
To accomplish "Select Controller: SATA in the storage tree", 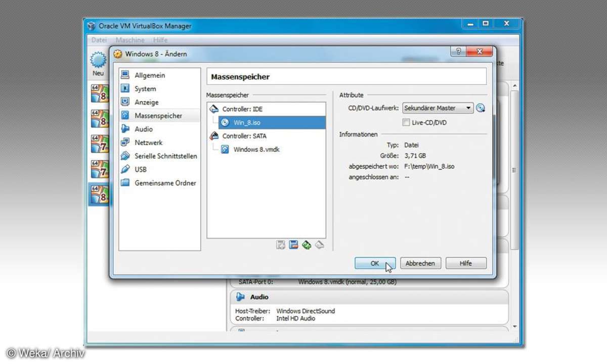I will click(x=244, y=136).
